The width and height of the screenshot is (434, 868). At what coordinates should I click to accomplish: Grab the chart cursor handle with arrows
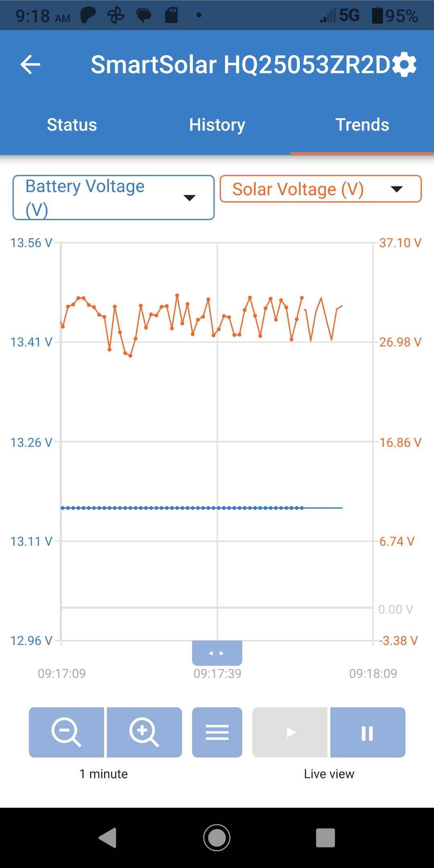pyautogui.click(x=217, y=653)
